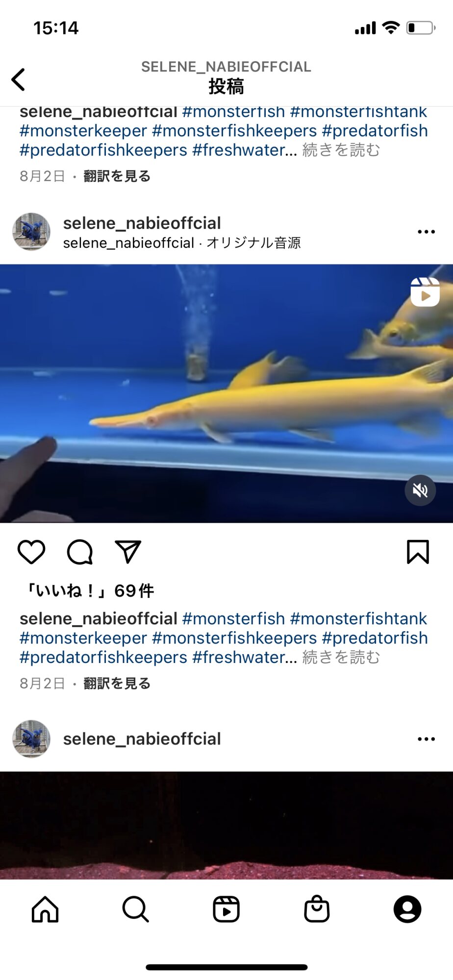Tap 翻訳を見る under the fish video caption
This screenshot has width=453, height=980.
(x=117, y=684)
